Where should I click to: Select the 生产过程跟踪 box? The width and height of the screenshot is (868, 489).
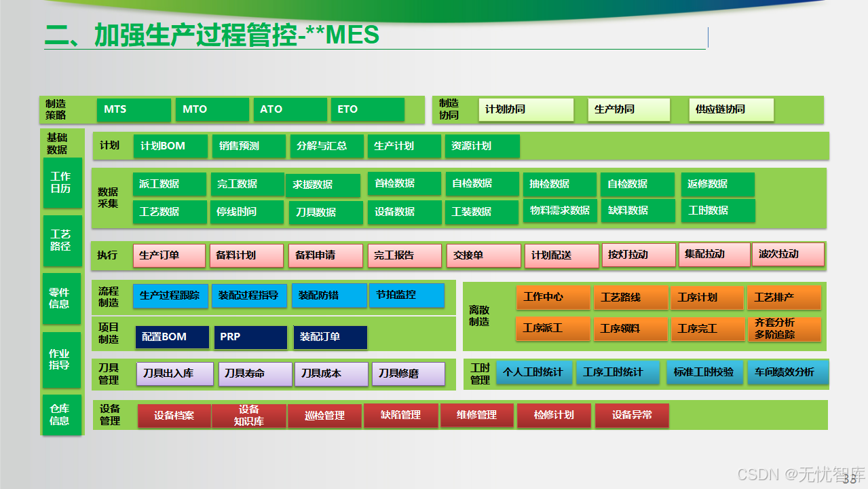coord(170,295)
